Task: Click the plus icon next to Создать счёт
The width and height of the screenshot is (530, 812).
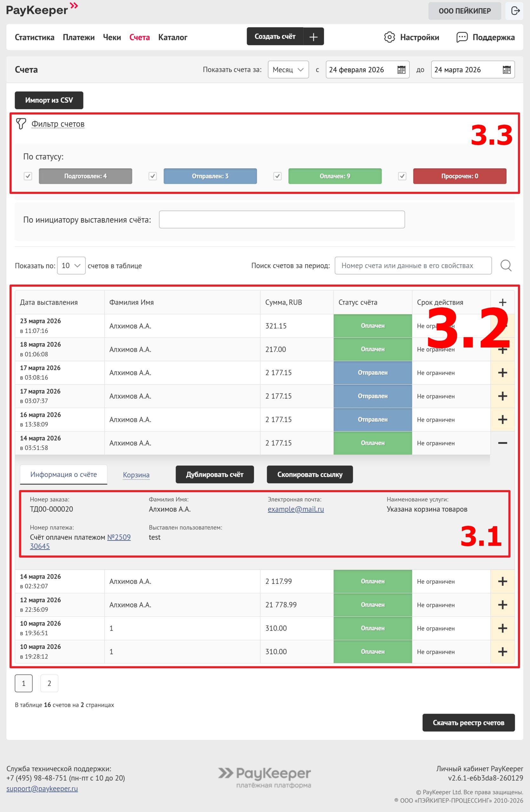Action: pos(313,37)
